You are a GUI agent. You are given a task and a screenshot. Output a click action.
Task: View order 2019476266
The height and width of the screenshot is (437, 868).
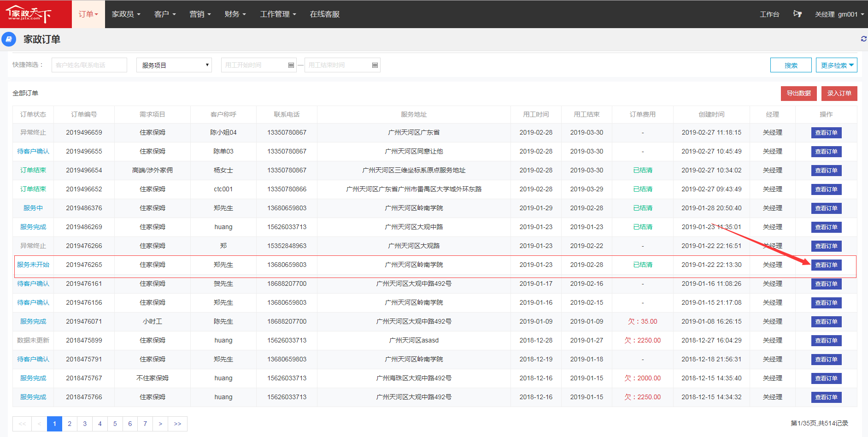[x=826, y=246]
